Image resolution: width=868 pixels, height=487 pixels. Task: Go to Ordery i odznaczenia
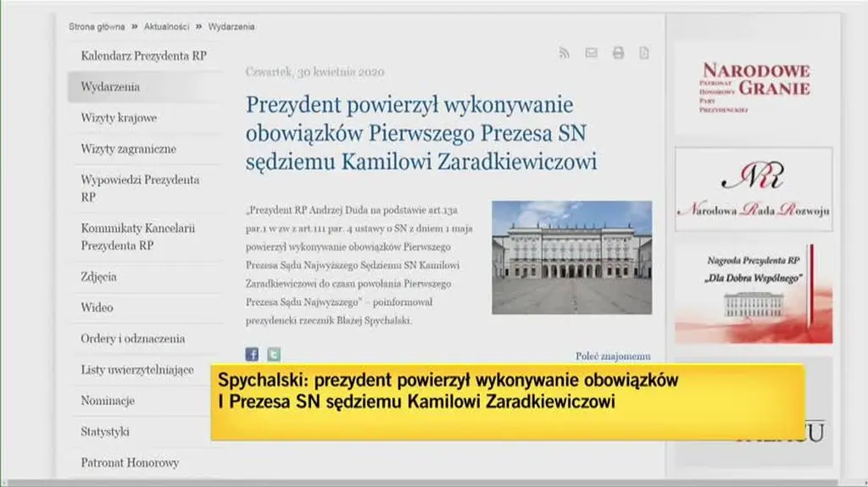132,339
